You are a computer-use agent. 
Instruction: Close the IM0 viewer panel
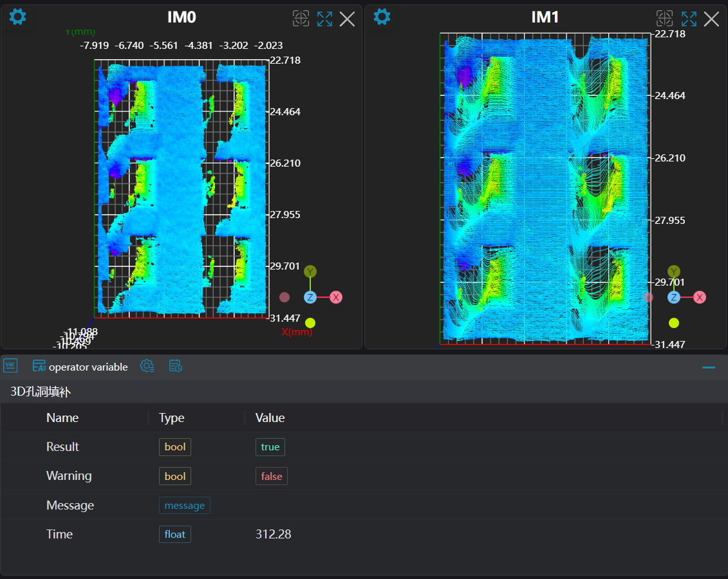(x=347, y=19)
